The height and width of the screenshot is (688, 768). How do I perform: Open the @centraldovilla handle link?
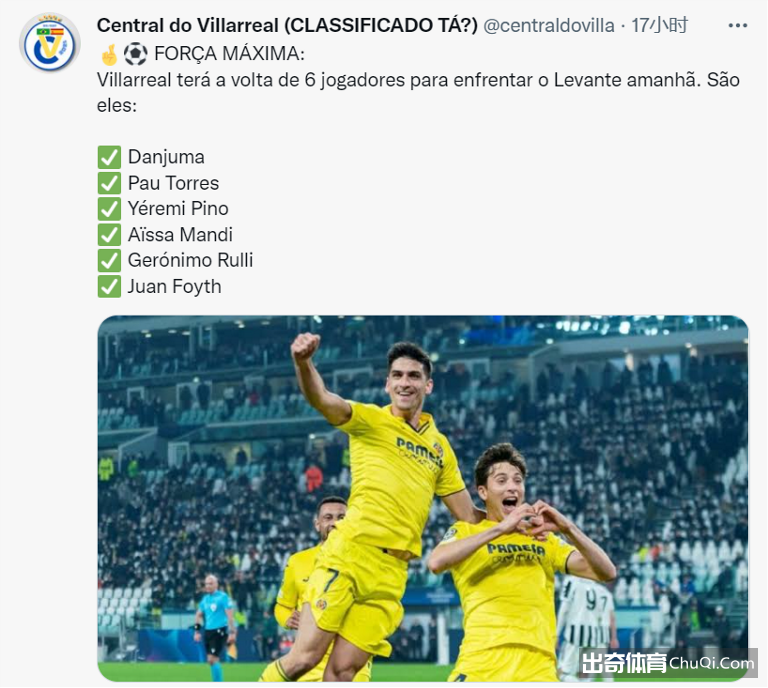(x=549, y=25)
